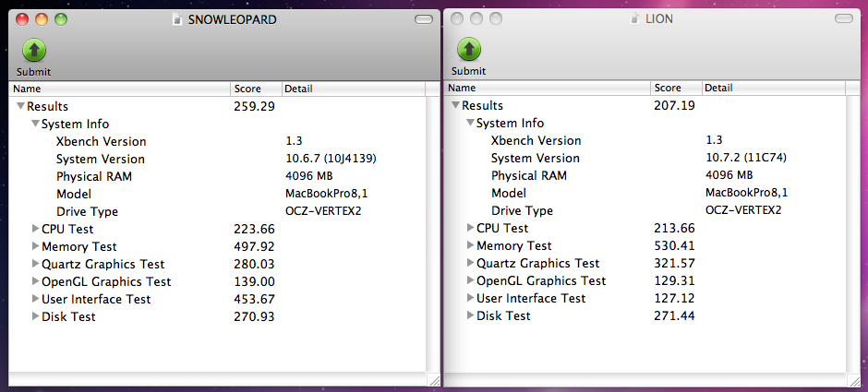Expand Quartz Graphics Test in LION window
This screenshot has height=392, width=868.
[x=471, y=263]
